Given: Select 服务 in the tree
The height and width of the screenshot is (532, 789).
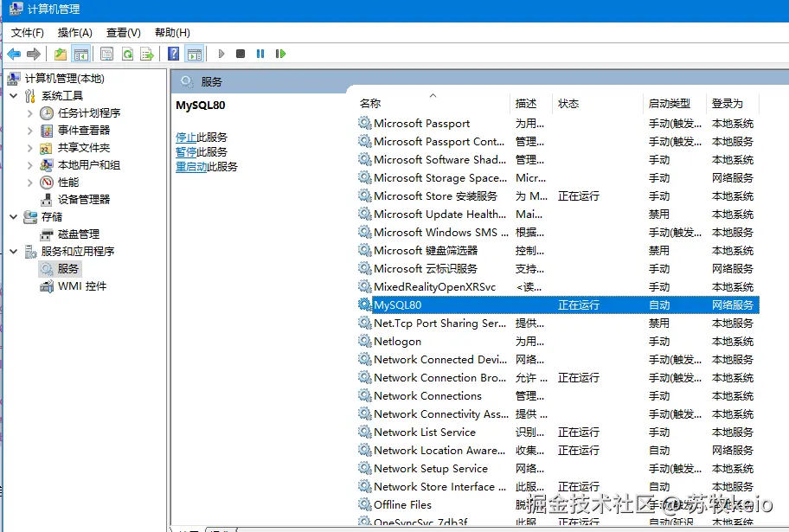Looking at the screenshot, I should [68, 269].
